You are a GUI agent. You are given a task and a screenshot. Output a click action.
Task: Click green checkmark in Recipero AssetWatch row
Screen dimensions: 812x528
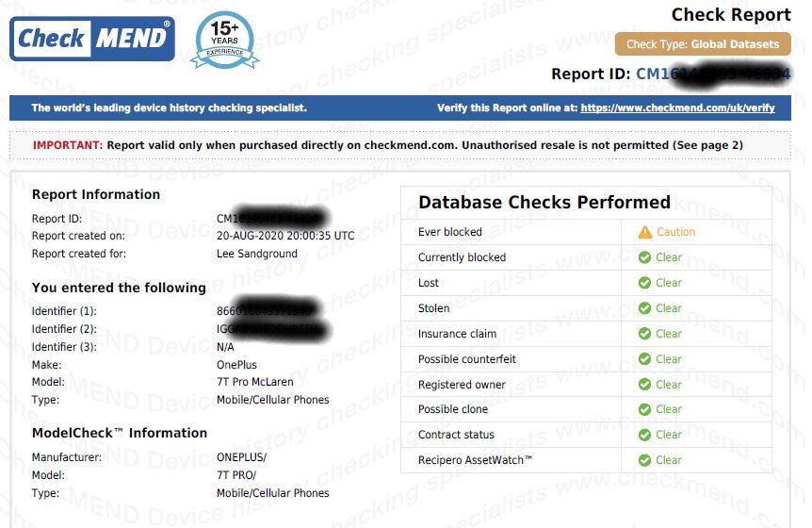click(x=644, y=460)
